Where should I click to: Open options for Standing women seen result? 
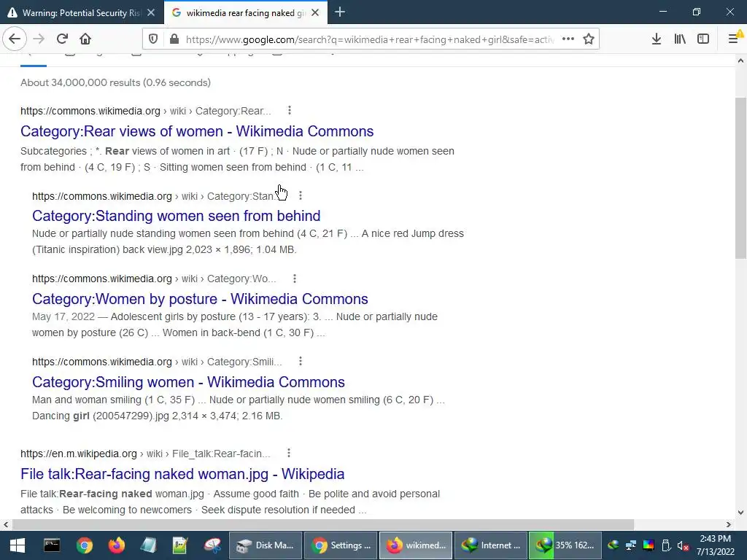coord(300,195)
